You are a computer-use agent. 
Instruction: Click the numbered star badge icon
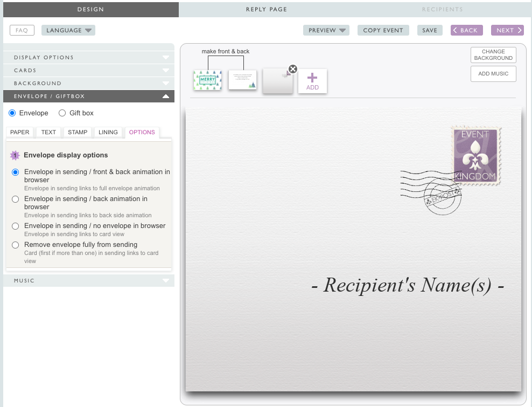[15, 155]
